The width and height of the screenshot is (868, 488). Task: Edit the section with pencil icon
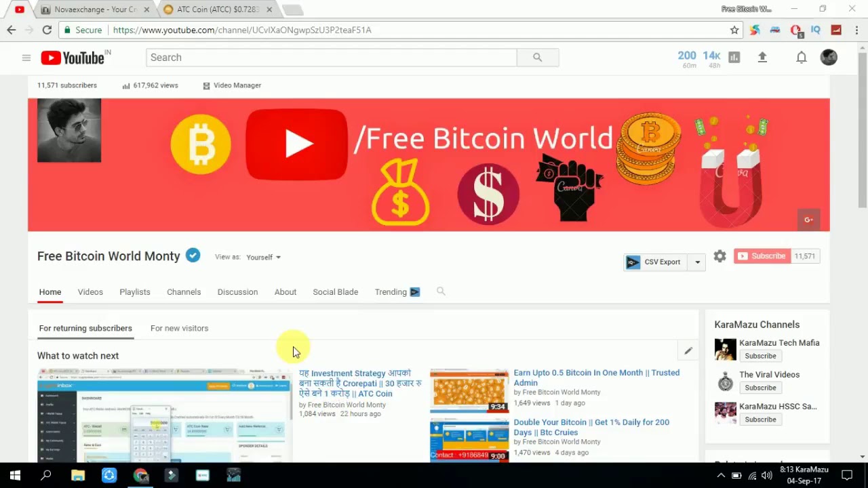[688, 350]
